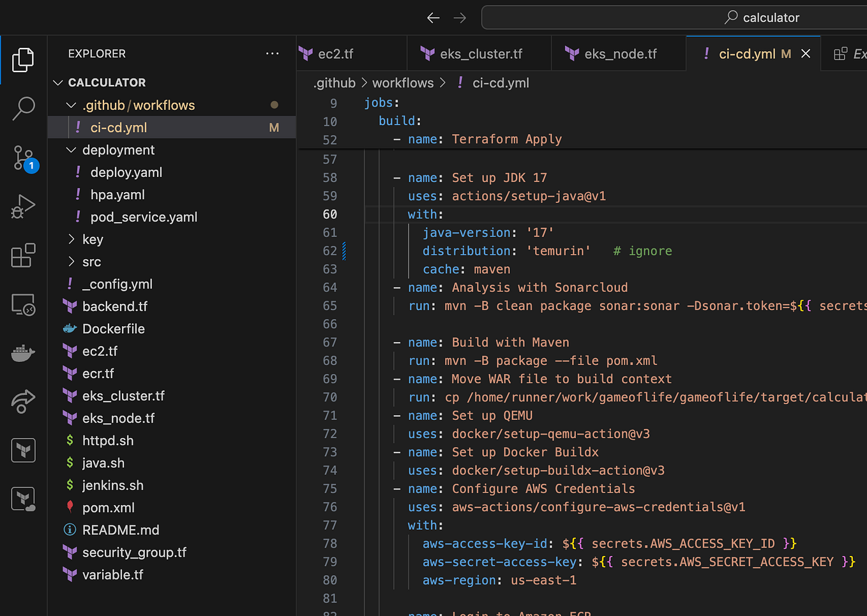Open the Docker extension view

pos(24,353)
